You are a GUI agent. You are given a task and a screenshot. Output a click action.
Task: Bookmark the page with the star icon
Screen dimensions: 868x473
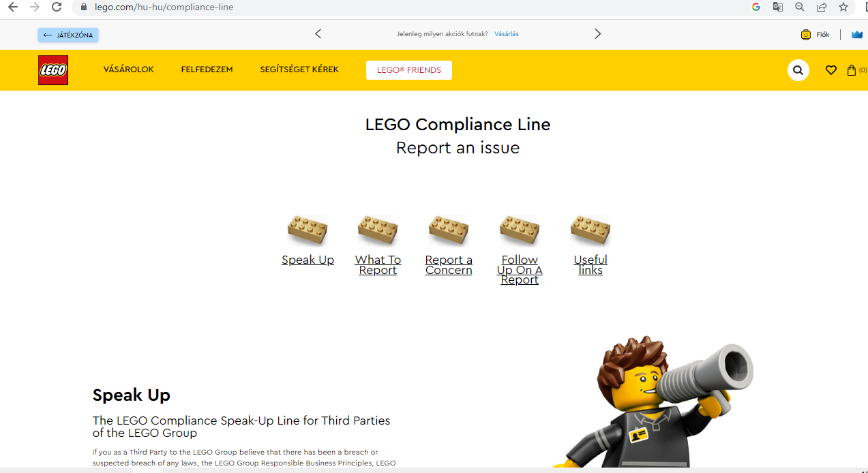coord(843,7)
